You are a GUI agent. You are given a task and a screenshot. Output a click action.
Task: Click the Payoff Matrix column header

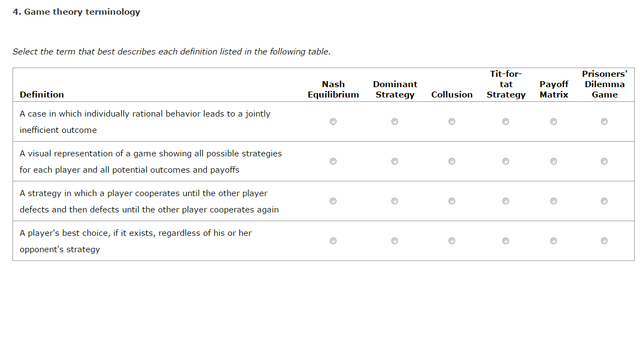[554, 89]
